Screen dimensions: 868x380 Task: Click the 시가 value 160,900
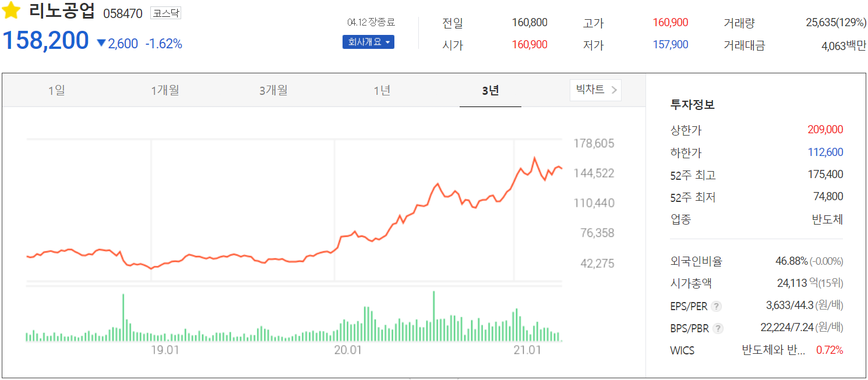click(x=530, y=44)
